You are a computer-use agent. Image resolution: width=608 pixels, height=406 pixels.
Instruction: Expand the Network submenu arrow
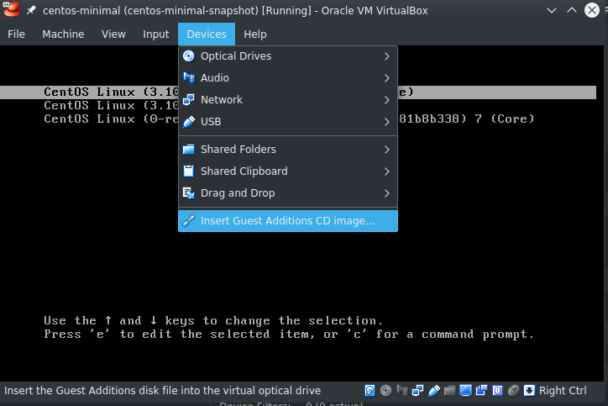click(387, 100)
